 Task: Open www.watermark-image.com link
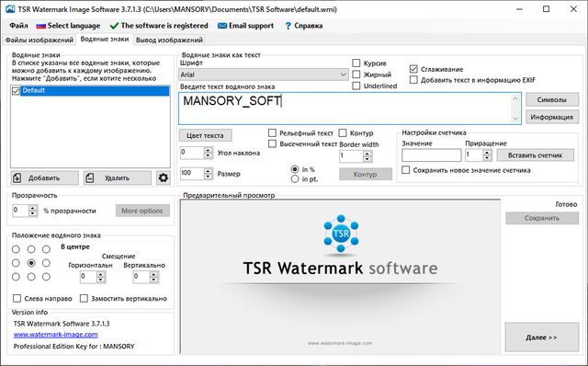click(x=55, y=335)
